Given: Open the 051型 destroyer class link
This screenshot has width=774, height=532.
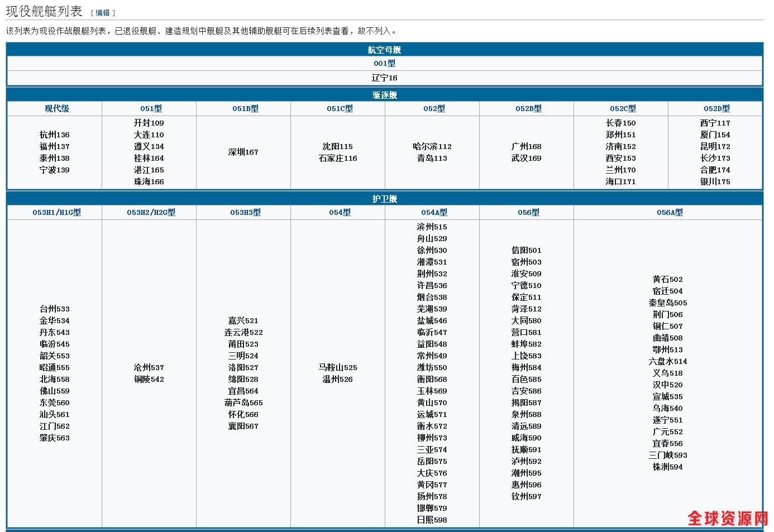Looking at the screenshot, I should [x=151, y=109].
